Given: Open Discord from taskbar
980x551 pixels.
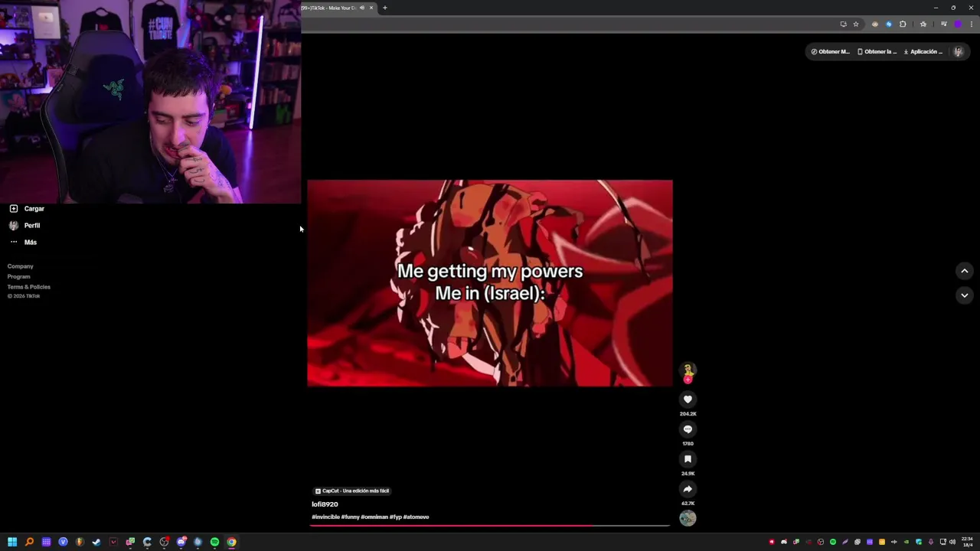Looking at the screenshot, I should click(x=181, y=542).
